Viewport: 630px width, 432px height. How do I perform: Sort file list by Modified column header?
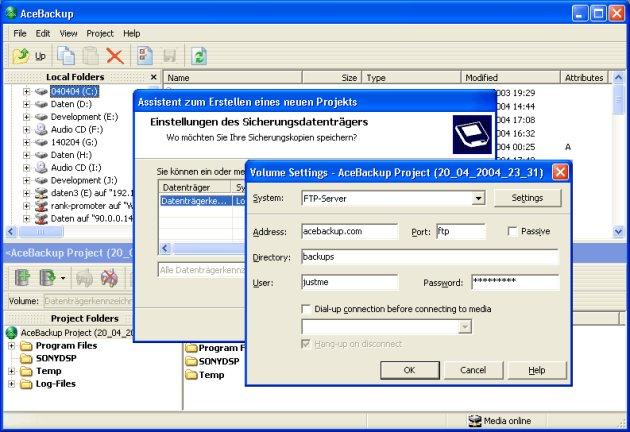[x=510, y=78]
